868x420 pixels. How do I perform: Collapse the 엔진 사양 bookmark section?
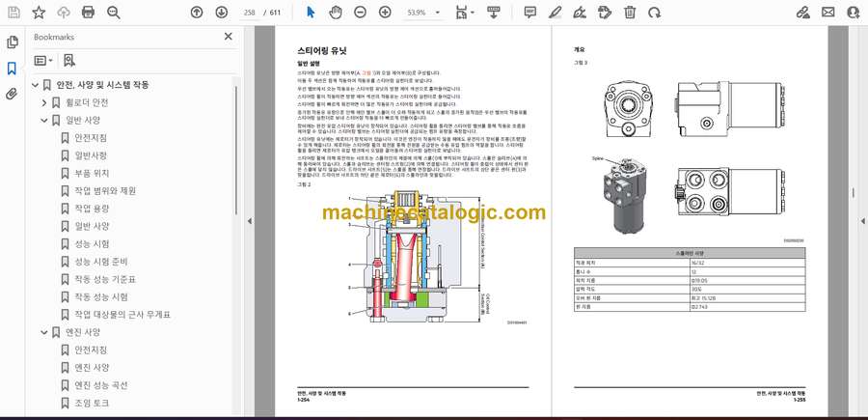click(44, 332)
